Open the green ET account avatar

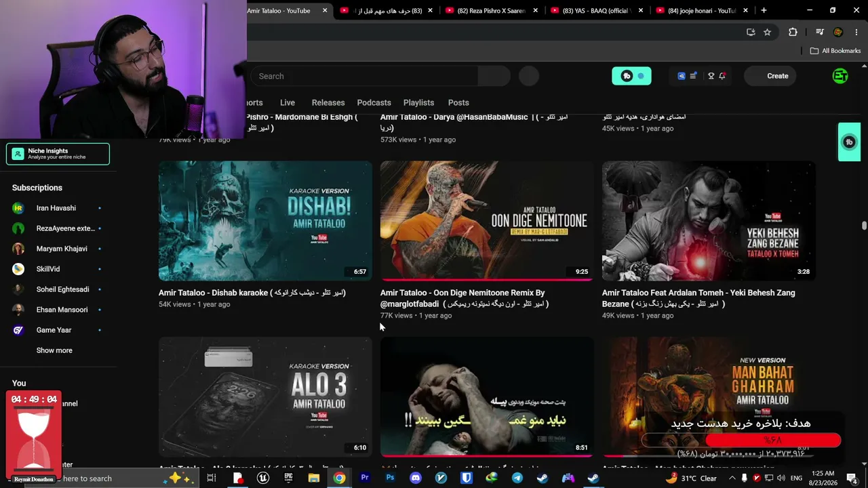pos(840,76)
